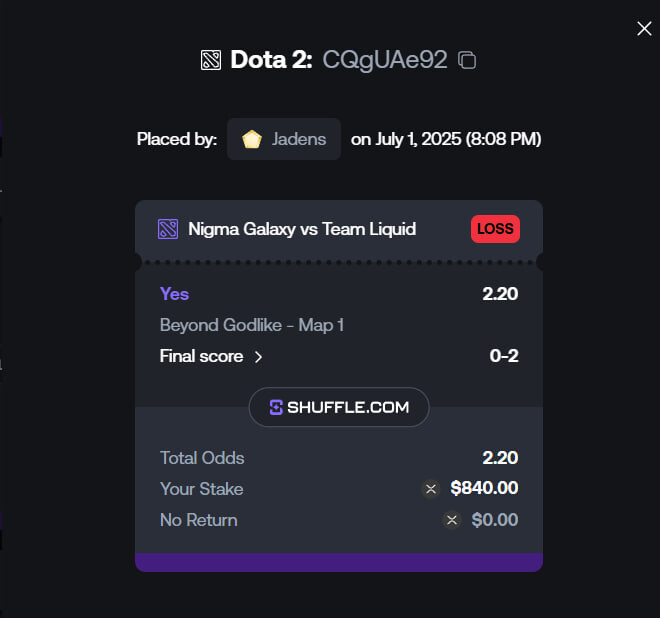Click the purple Dota 2 match icon
This screenshot has width=660, height=618.
(x=168, y=229)
